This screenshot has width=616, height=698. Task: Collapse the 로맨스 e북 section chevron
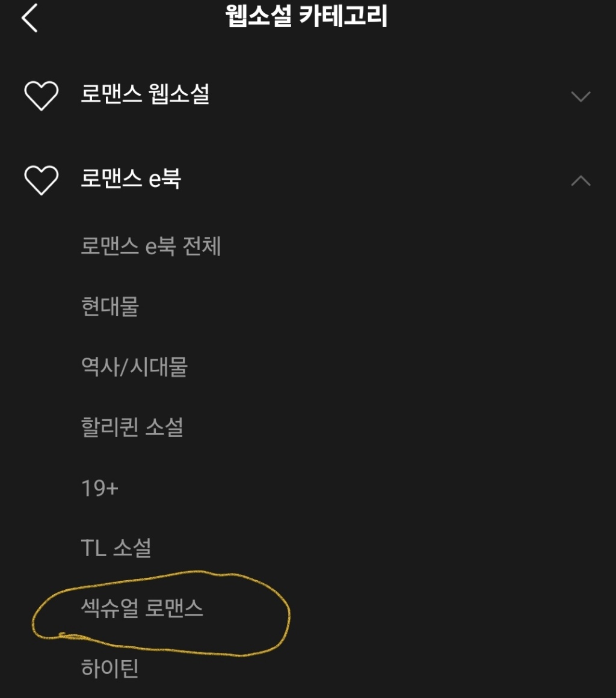[581, 180]
